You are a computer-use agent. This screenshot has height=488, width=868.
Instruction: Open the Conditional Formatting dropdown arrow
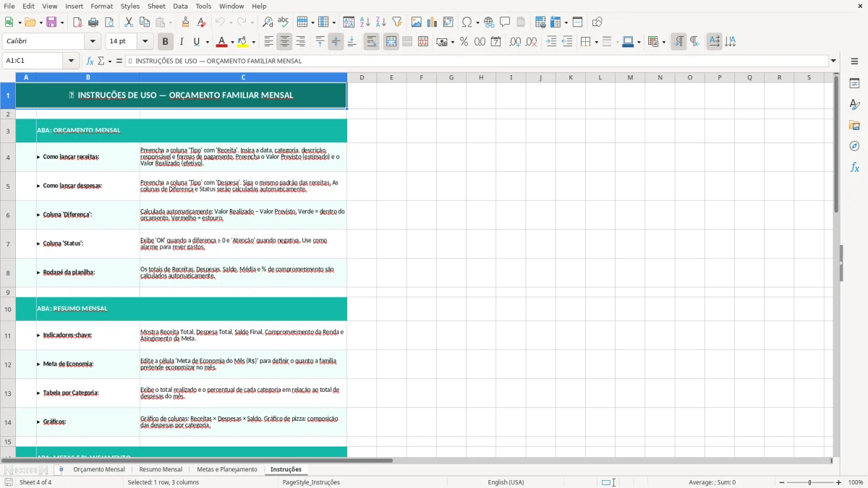(x=663, y=42)
